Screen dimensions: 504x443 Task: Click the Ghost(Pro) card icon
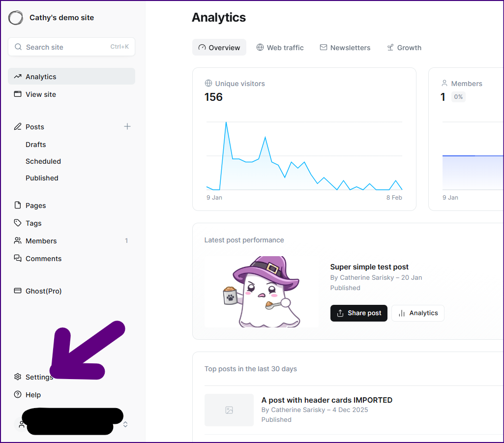[18, 291]
